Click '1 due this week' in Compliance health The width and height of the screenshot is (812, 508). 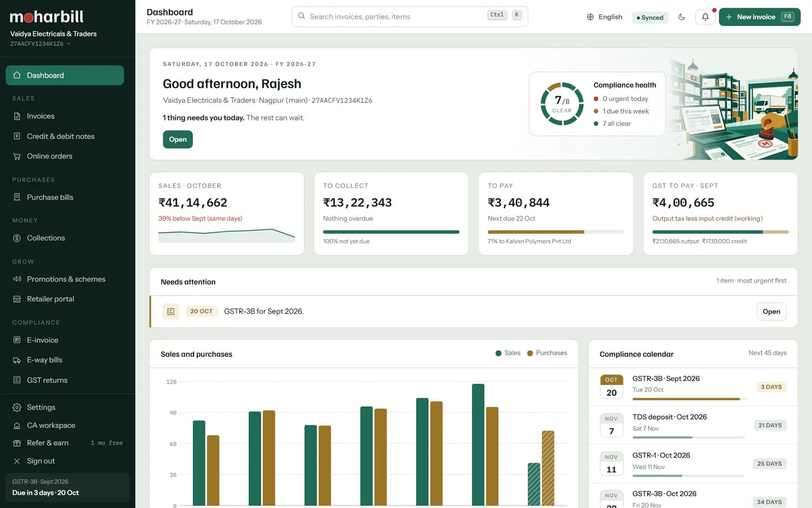622,111
